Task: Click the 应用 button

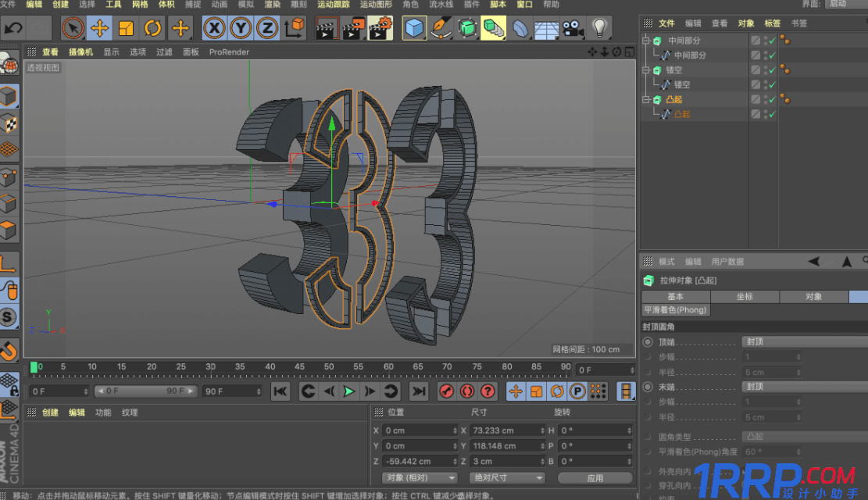Action: tap(596, 477)
